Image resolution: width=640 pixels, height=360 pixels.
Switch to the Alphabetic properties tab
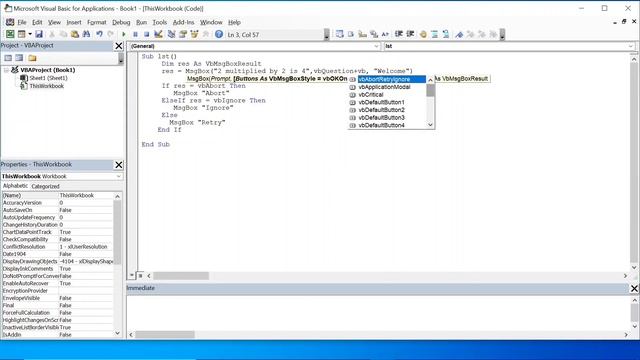click(16, 186)
